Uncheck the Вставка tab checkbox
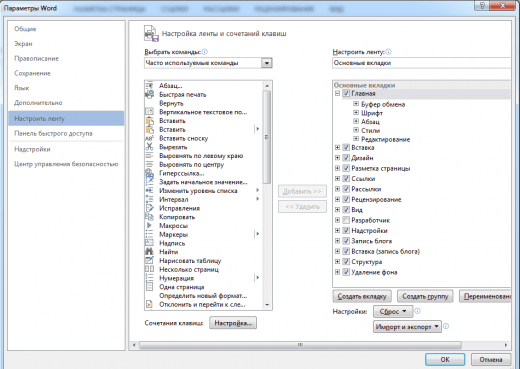Image resolution: width=520 pixels, height=369 pixels. pos(346,147)
